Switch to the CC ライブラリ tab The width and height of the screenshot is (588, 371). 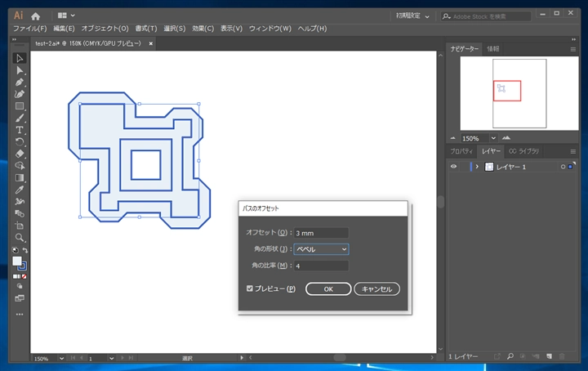(x=523, y=151)
